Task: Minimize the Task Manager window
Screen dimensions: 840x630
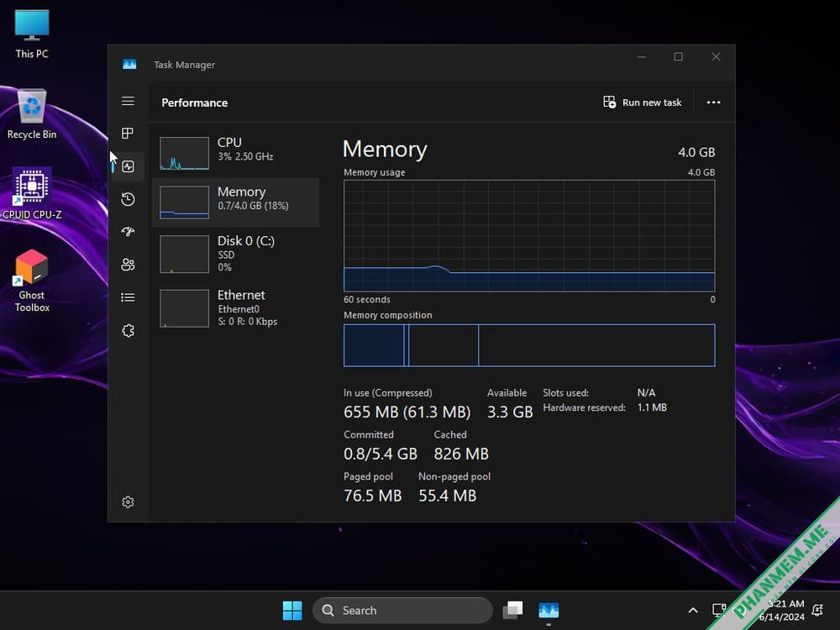Action: [x=641, y=57]
